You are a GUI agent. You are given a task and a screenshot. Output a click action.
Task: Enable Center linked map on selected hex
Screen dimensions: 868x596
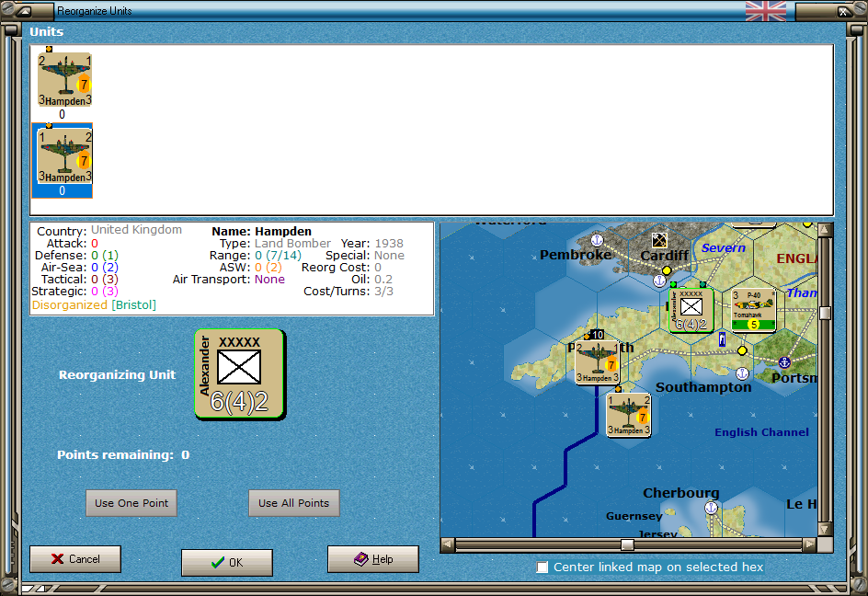542,567
